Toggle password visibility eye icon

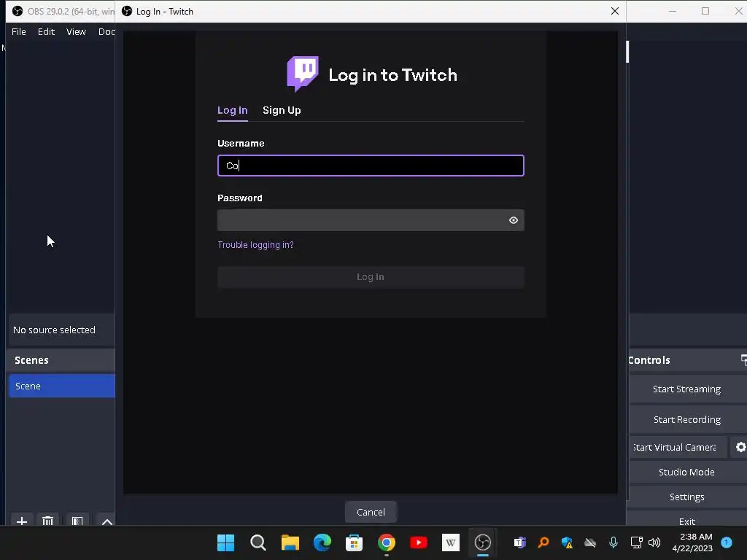(x=513, y=220)
